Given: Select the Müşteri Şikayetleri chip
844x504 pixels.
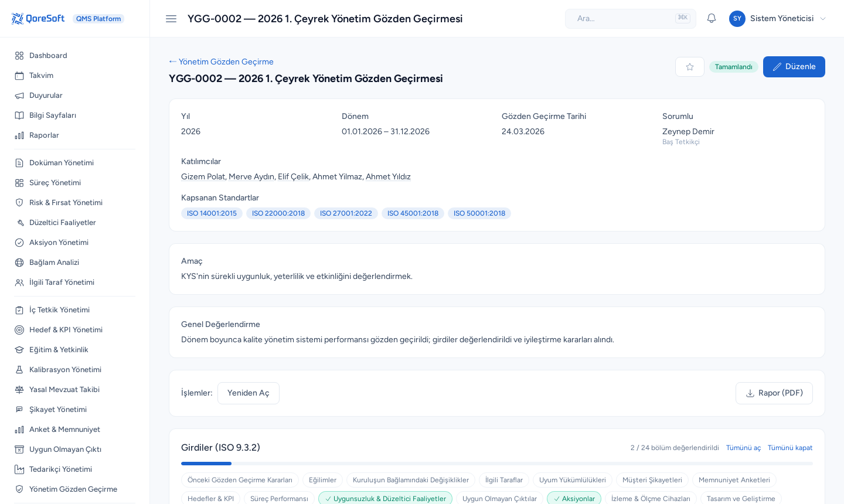Looking at the screenshot, I should pyautogui.click(x=652, y=480).
